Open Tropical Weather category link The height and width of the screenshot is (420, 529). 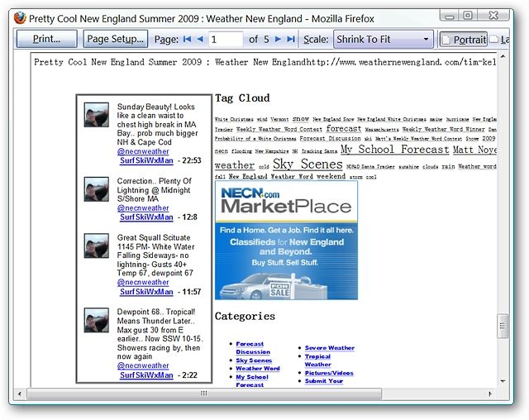[x=317, y=360]
